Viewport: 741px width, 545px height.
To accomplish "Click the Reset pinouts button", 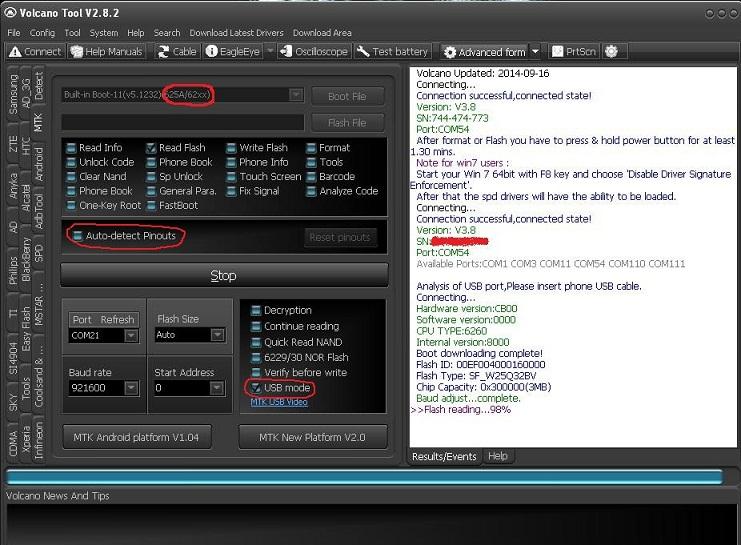I will (x=340, y=237).
